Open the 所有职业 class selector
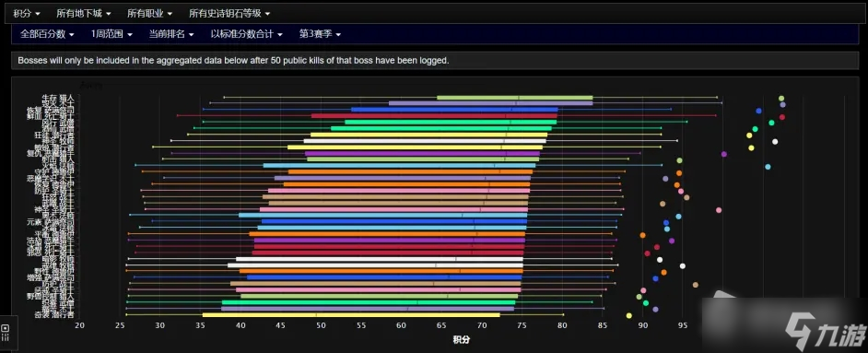Image resolution: width=868 pixels, height=353 pixels. [149, 13]
